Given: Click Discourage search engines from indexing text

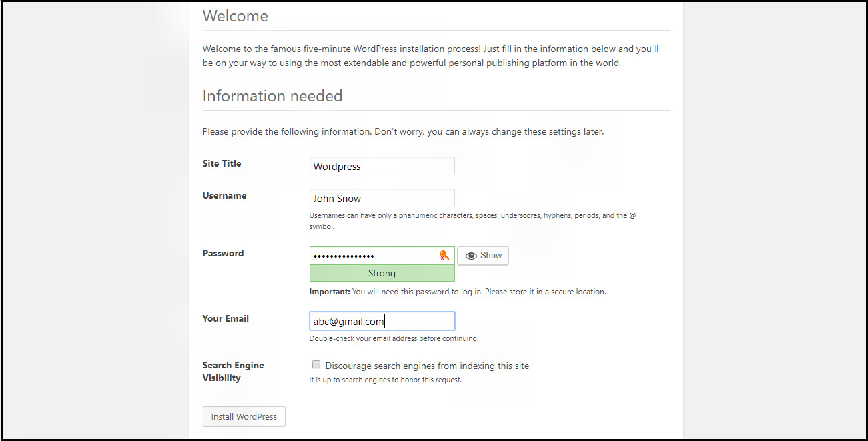Looking at the screenshot, I should pyautogui.click(x=427, y=366).
